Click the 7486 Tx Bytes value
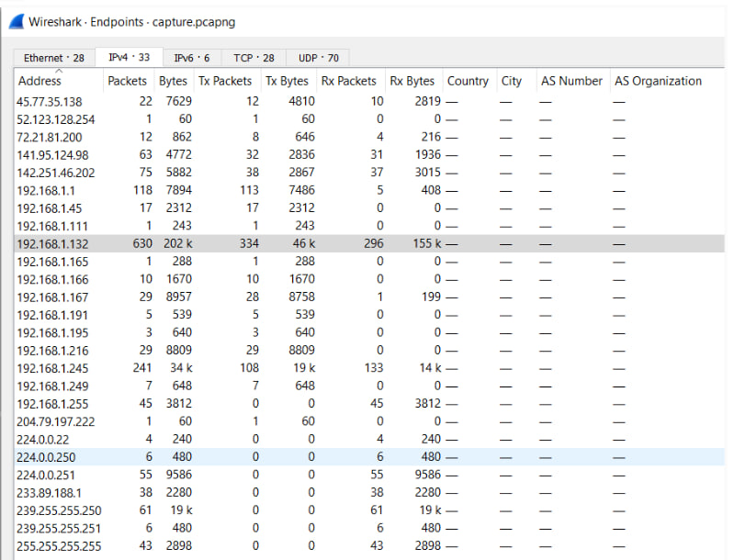Screen dimensions: 734x560 (x=301, y=190)
